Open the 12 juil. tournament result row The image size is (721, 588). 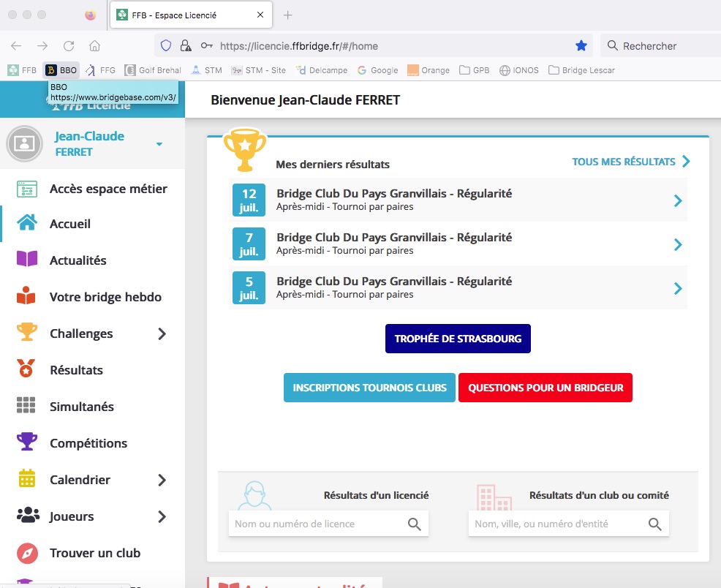coord(458,200)
